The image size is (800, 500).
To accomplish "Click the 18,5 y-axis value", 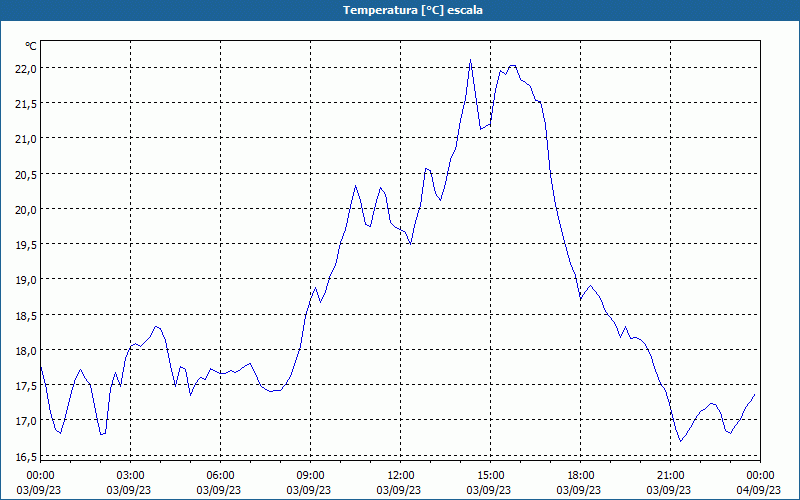I will 25,316.
